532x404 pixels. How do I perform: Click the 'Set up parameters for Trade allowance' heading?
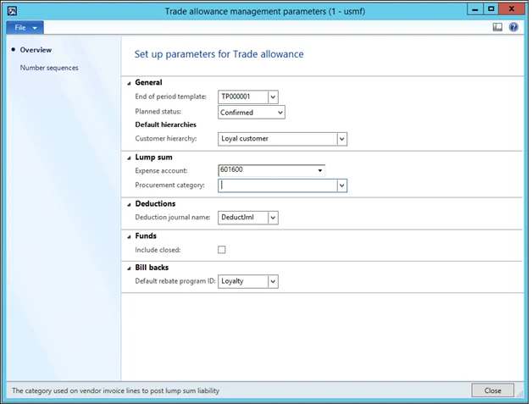[219, 54]
